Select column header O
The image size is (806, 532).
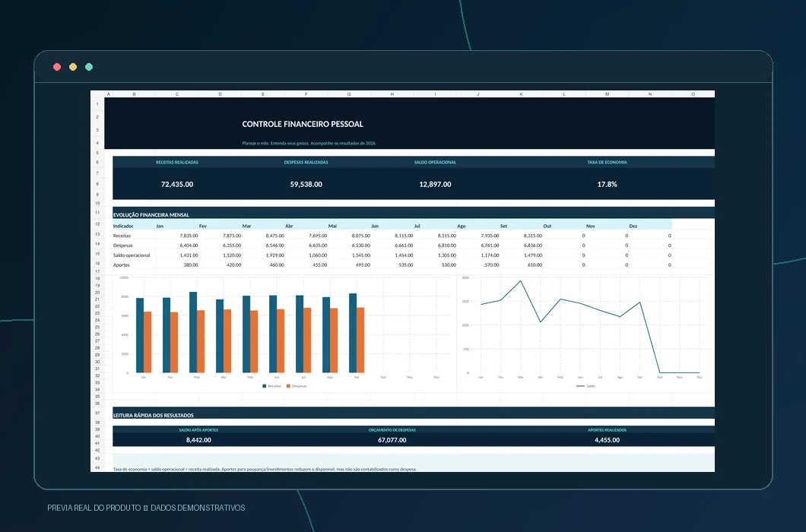693,94
